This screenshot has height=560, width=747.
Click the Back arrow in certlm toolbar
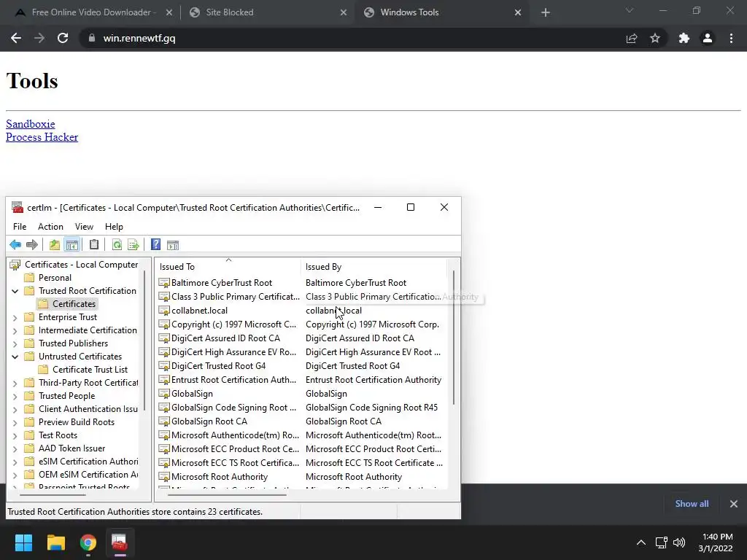[x=15, y=245]
